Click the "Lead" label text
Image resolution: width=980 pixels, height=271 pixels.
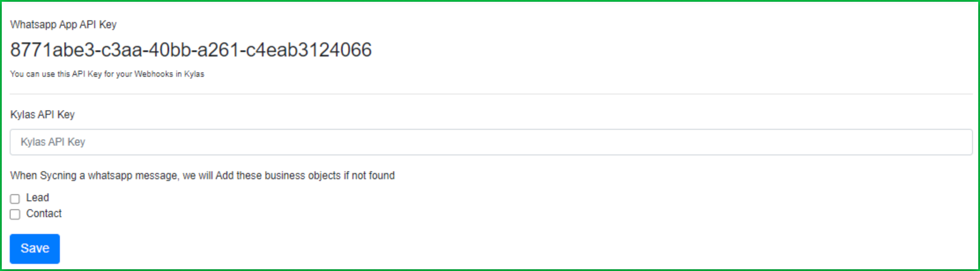(37, 198)
